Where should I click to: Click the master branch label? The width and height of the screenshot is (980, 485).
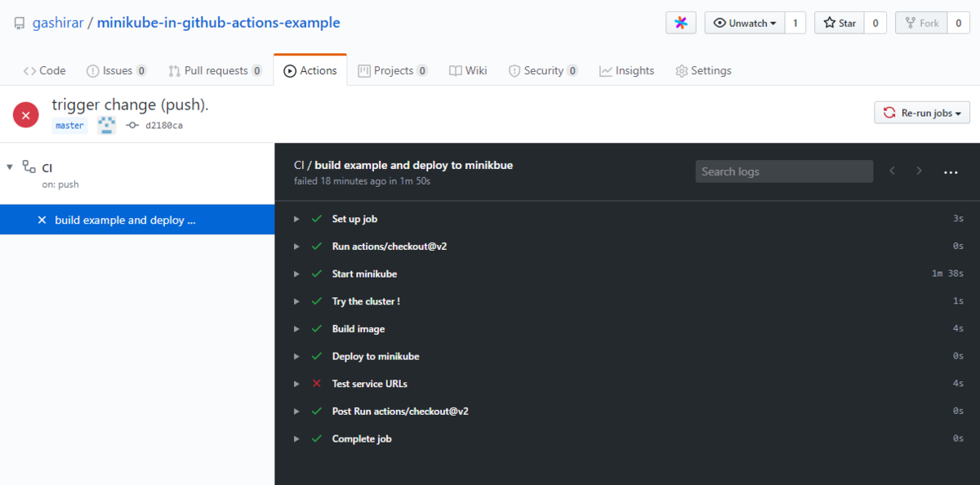69,126
